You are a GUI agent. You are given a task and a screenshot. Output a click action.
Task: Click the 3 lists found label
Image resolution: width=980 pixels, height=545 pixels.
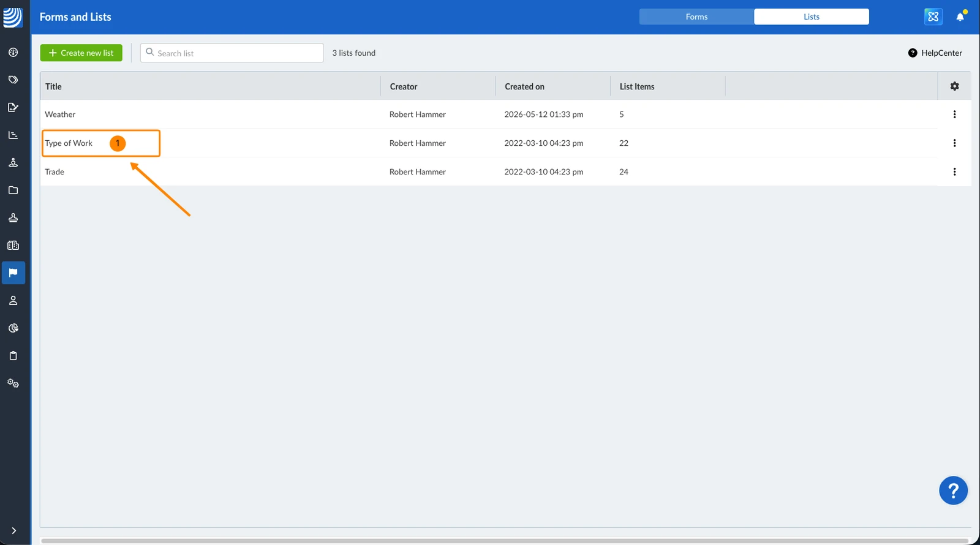[x=354, y=53]
